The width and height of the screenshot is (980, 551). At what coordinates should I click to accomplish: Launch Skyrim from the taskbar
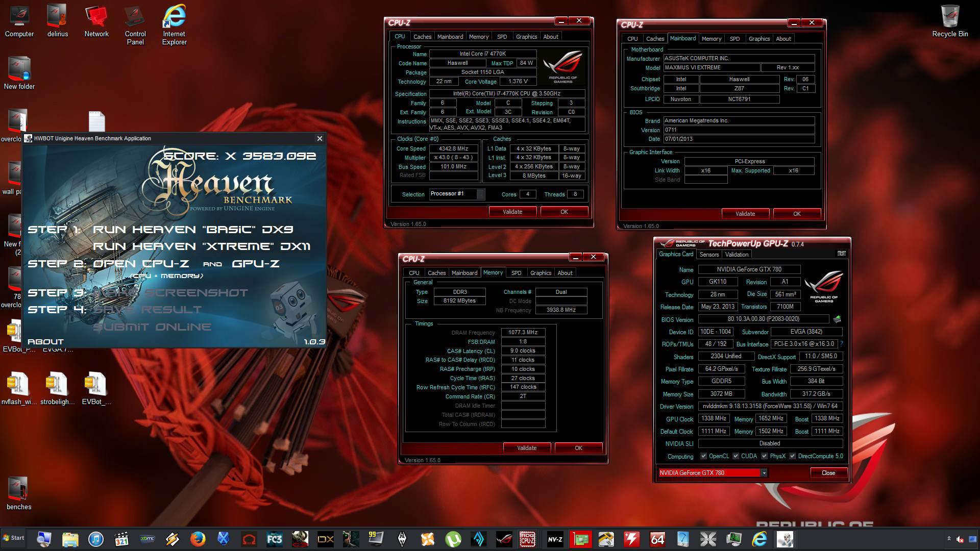[402, 539]
